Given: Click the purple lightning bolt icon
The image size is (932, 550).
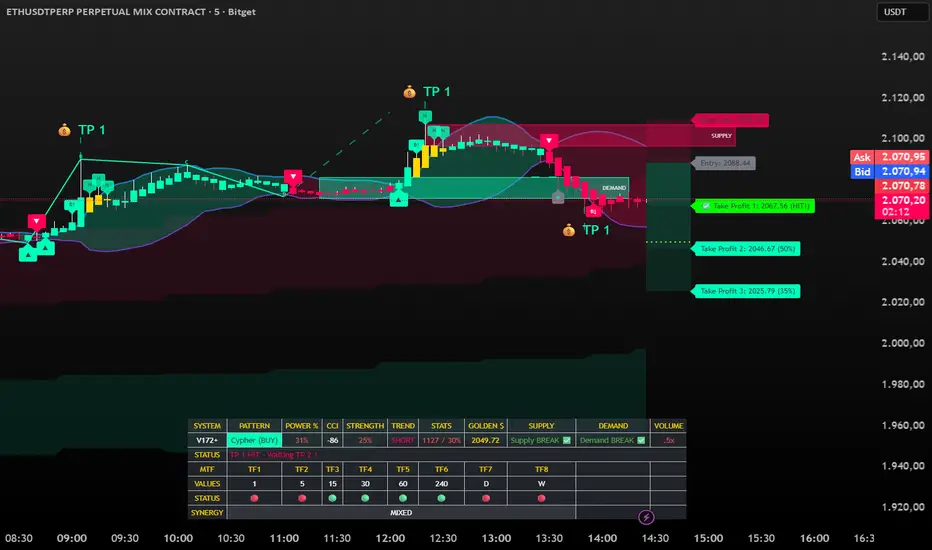Looking at the screenshot, I should tap(646, 517).
